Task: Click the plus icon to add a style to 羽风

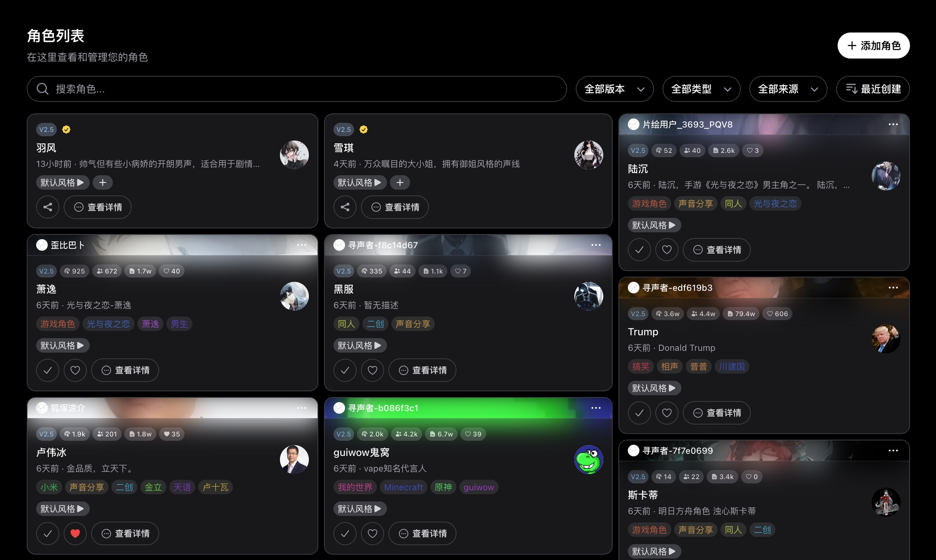Action: [102, 183]
